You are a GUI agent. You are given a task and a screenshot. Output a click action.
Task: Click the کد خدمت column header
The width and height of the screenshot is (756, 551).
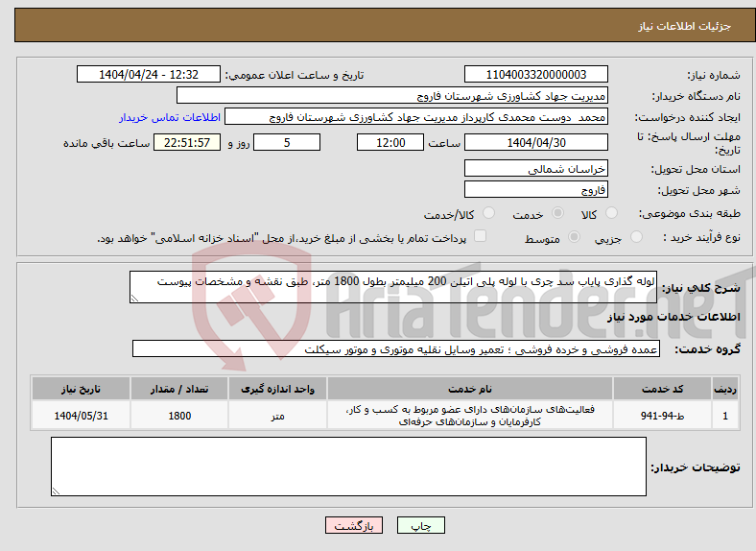[x=663, y=389]
